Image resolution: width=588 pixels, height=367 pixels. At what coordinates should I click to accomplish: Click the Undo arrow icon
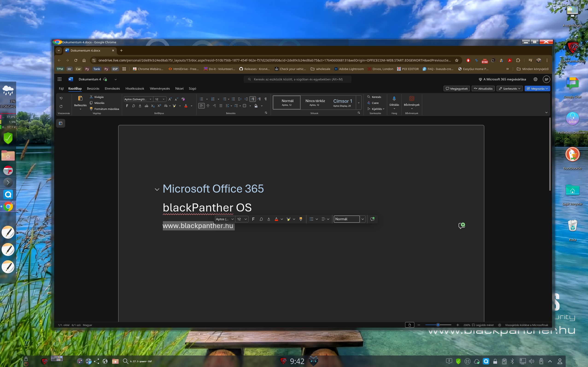coord(61,98)
